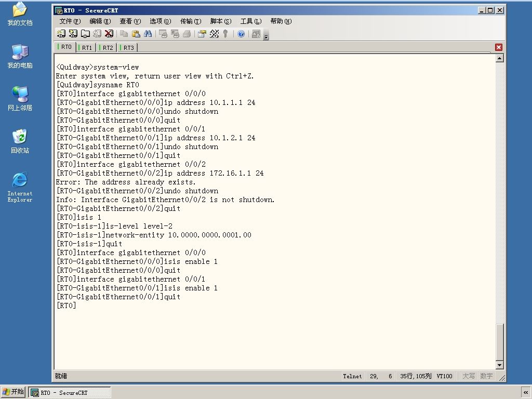Click the SecureCRT title bar icon
The height and width of the screenshot is (399, 532).
point(58,10)
